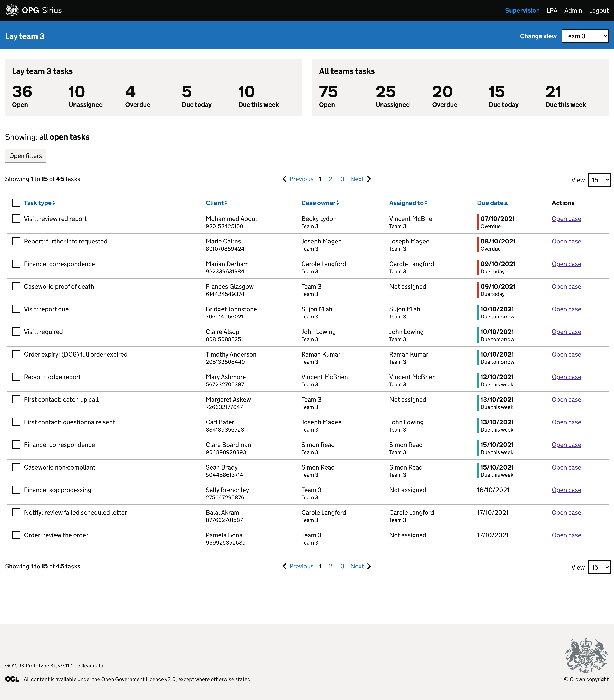Open case for Marian Derham
The width and height of the screenshot is (614, 700).
[566, 264]
